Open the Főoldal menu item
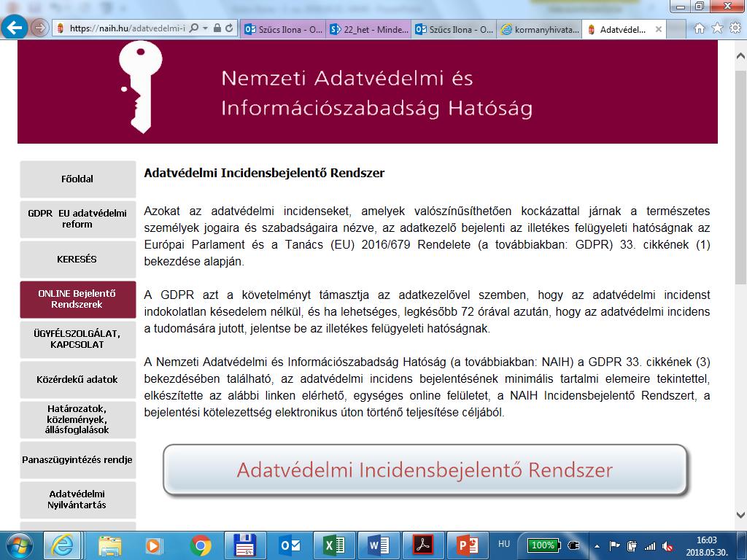 coord(77,179)
